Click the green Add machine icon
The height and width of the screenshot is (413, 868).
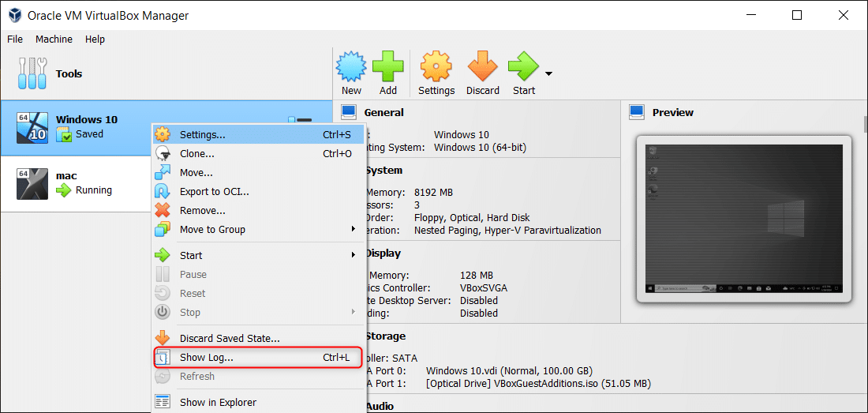(x=388, y=66)
